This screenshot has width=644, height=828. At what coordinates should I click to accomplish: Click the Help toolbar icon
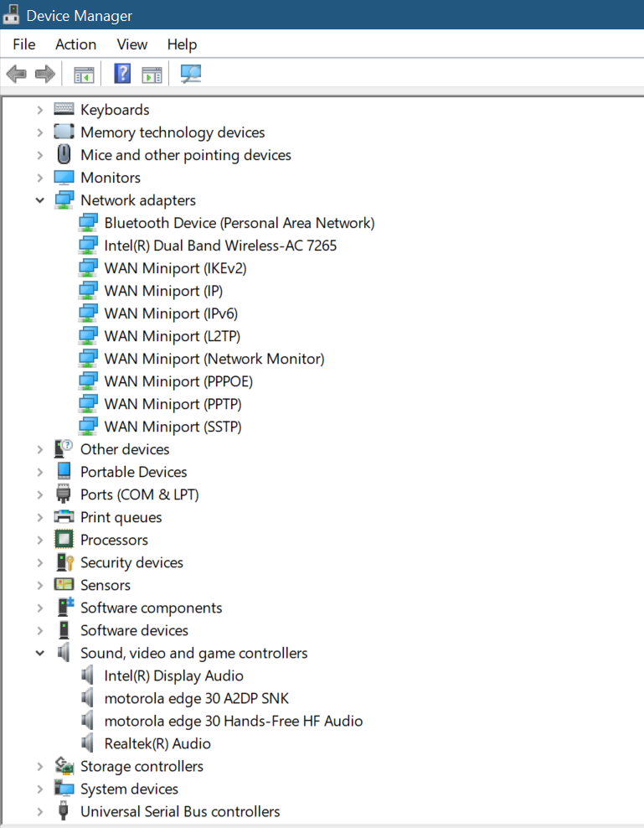coord(121,74)
